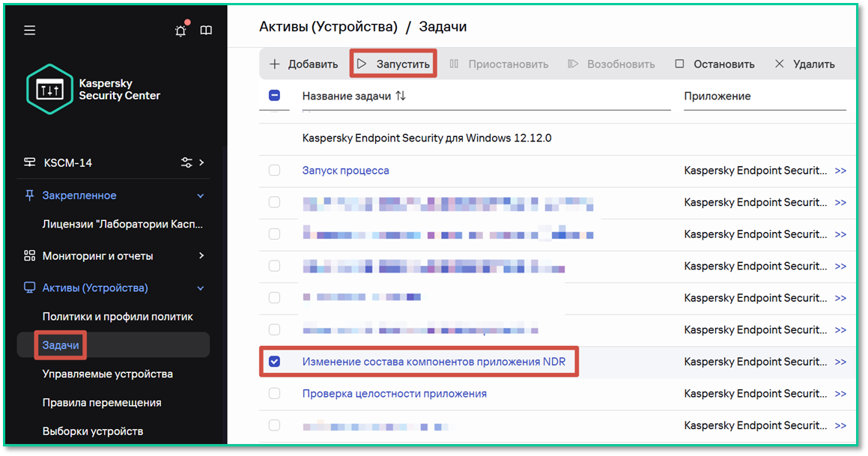Click the KSCM-14 server name

click(x=68, y=162)
